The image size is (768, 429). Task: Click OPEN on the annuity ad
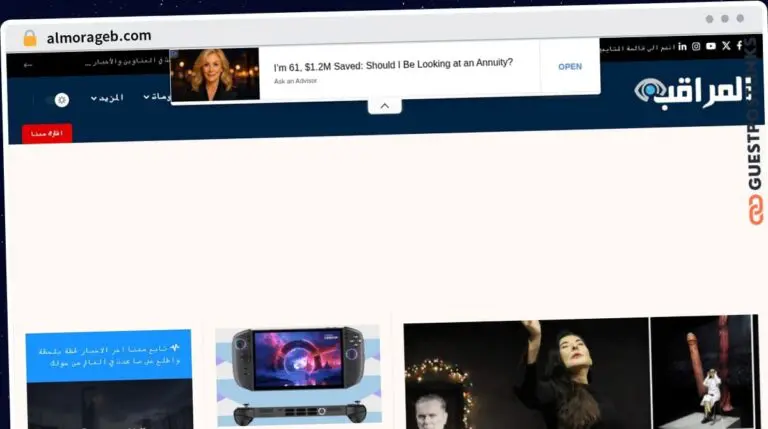click(x=570, y=67)
